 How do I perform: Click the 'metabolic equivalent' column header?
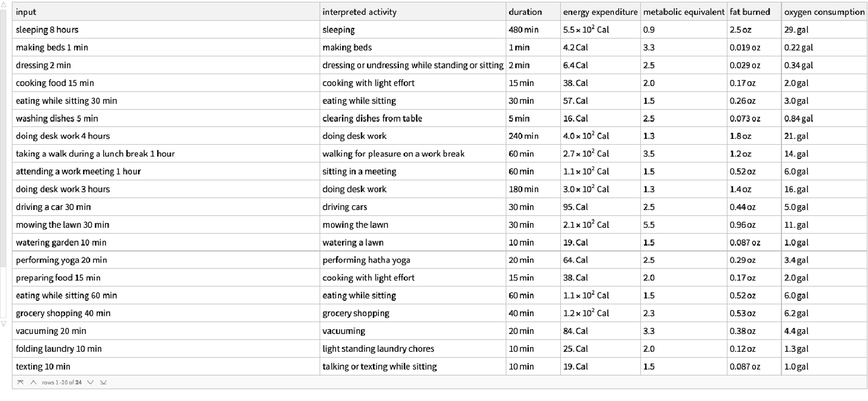[684, 12]
